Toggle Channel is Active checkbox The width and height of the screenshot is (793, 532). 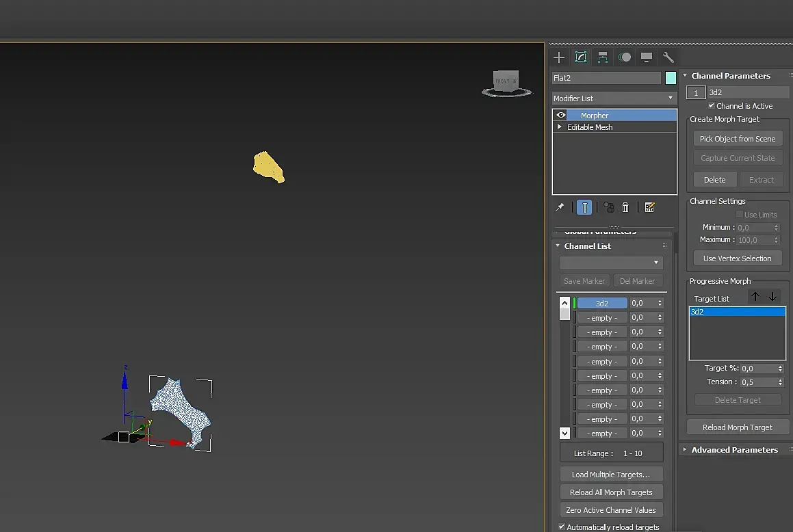pos(712,105)
